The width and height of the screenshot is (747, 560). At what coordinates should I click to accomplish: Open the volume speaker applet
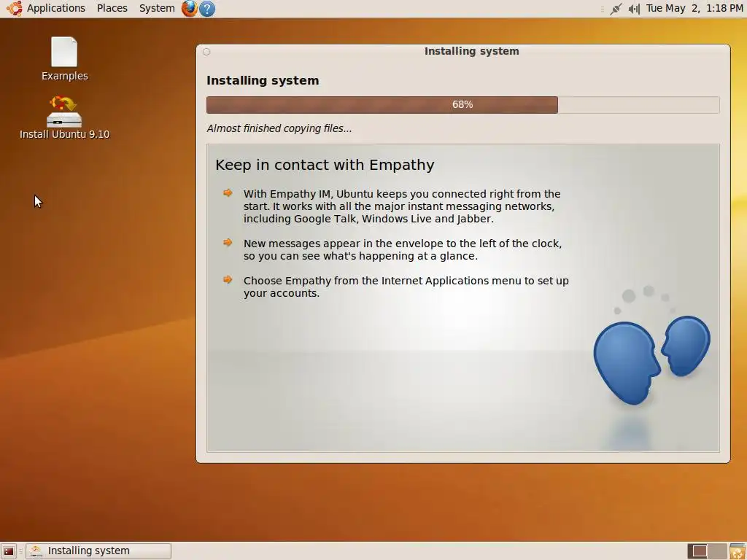[634, 9]
